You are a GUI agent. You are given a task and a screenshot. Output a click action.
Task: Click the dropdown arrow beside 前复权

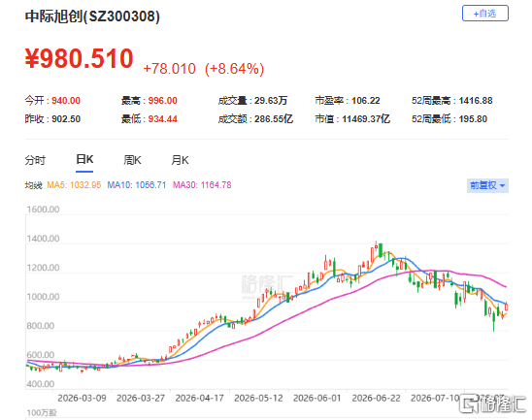pos(503,186)
